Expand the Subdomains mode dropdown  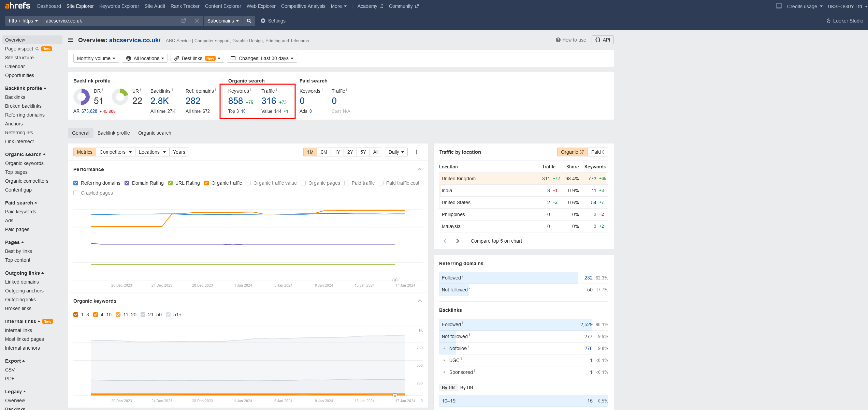(x=223, y=21)
